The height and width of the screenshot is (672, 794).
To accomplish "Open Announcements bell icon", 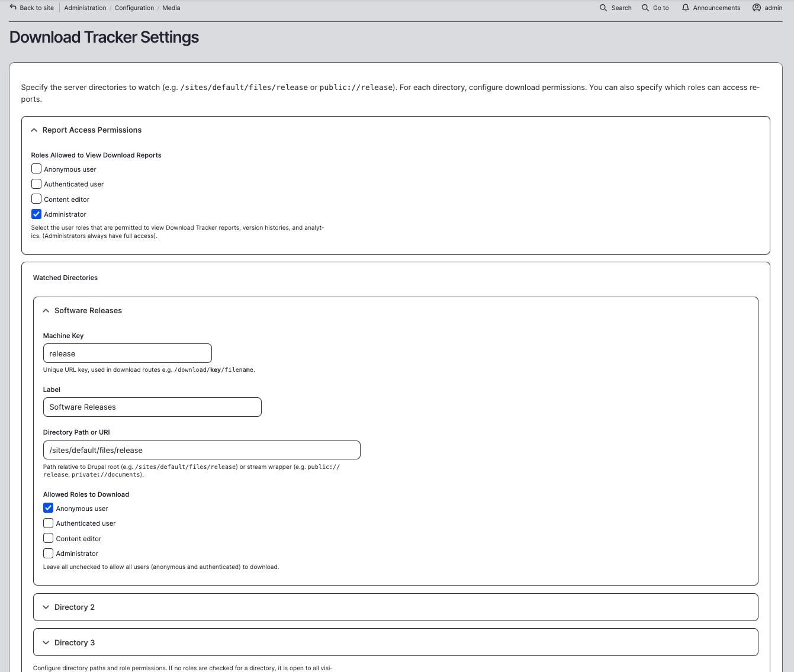I will pyautogui.click(x=686, y=8).
